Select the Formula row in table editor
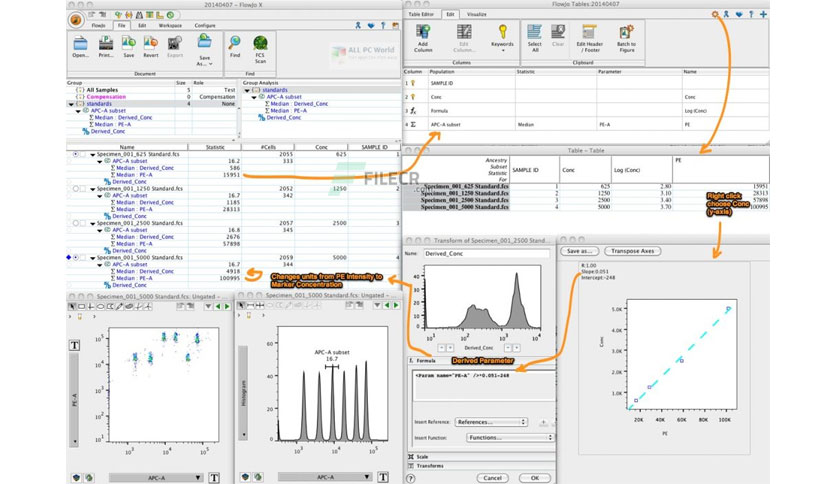 point(586,110)
